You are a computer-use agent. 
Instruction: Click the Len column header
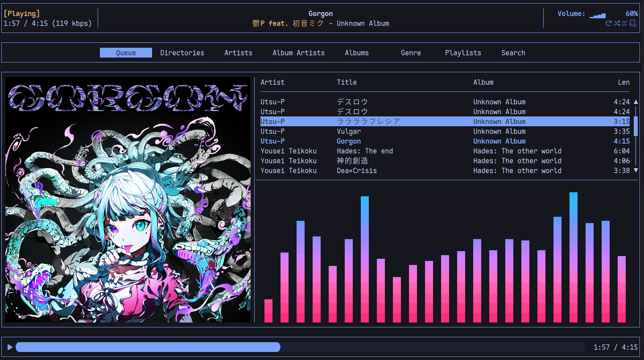point(623,82)
